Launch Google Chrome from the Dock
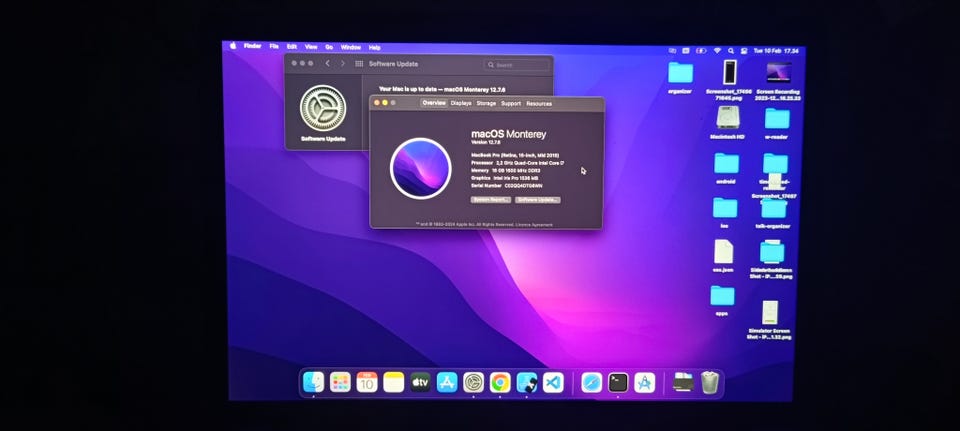This screenshot has height=431, width=960. pyautogui.click(x=500, y=382)
